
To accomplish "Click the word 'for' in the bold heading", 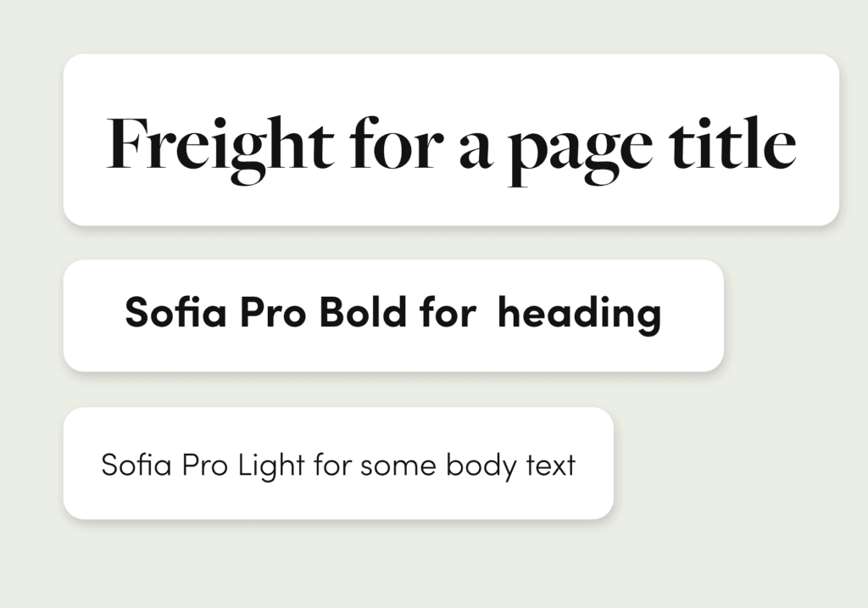I will point(448,311).
